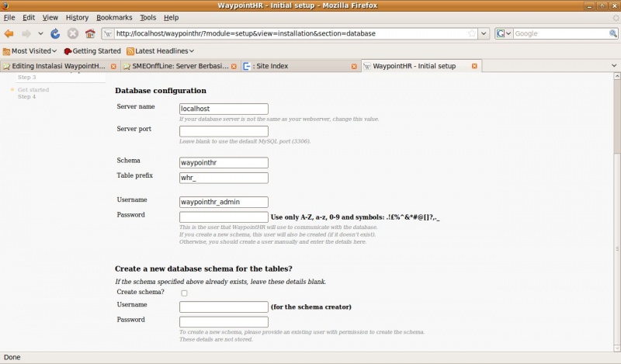621x364 pixels.
Task: Expand the URL history dropdown arrow
Action: [484, 34]
